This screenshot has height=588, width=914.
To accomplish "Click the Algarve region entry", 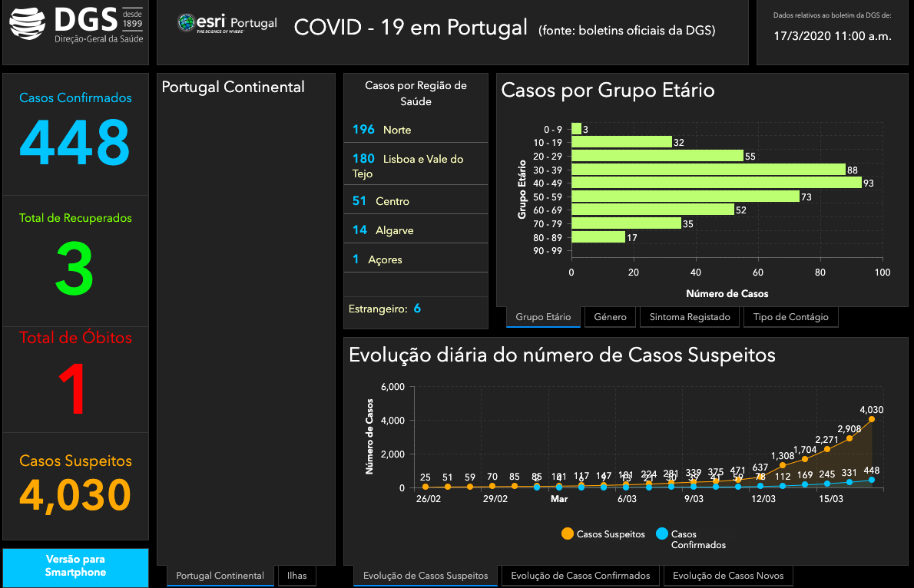I will click(x=416, y=230).
